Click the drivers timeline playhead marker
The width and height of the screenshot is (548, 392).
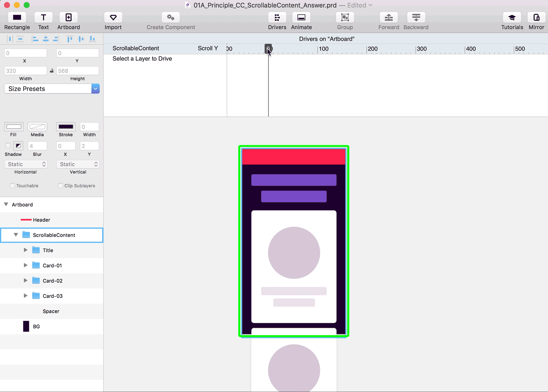[268, 49]
